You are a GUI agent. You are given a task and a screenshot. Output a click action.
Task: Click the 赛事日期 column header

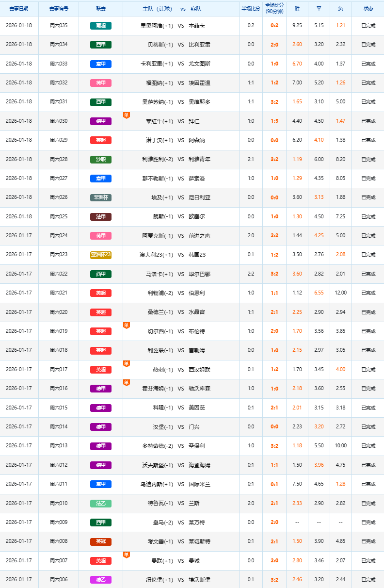[x=19, y=9]
